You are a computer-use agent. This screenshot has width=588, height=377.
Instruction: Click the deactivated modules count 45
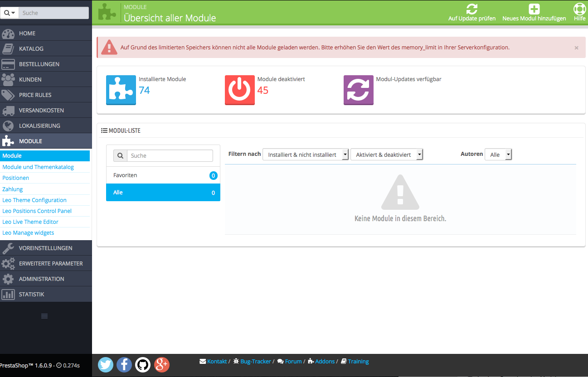[263, 90]
